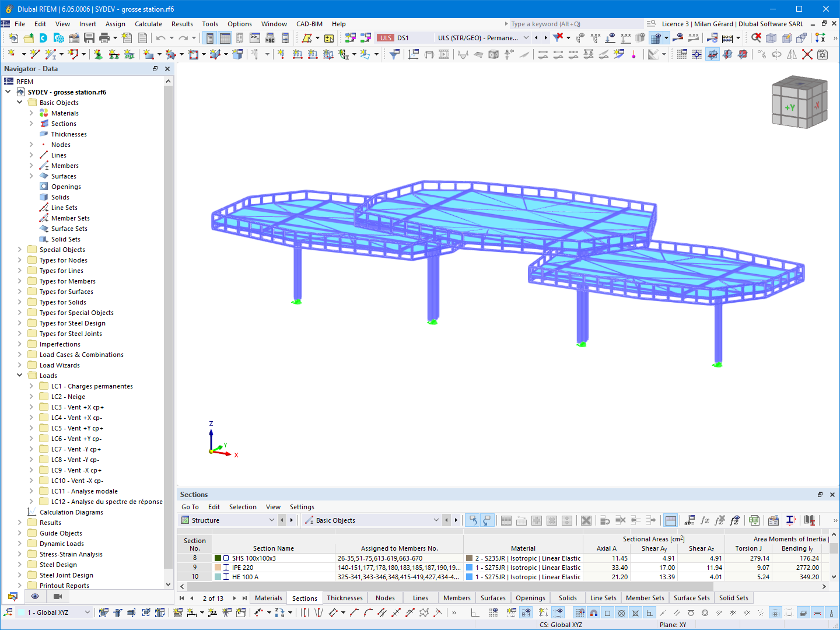Click the camera Views tab in navigator
Image resolution: width=840 pixels, height=630 pixels.
pos(57,596)
